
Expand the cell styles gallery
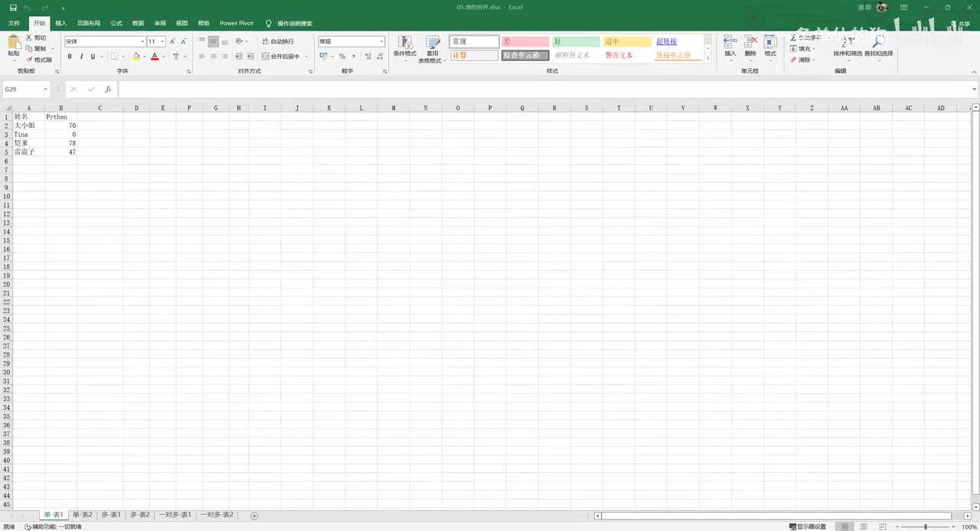pyautogui.click(x=707, y=58)
